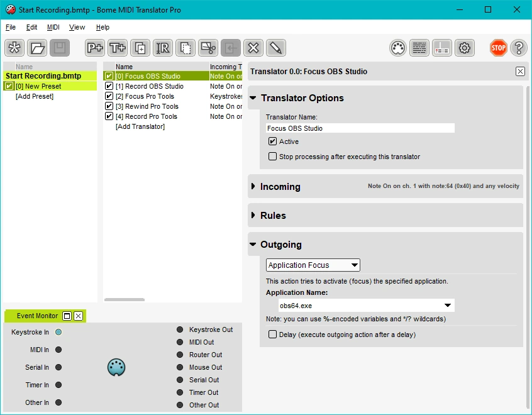Screen dimensions: 532x415
Task: Open MIDI settings with round connector icon
Action: click(397, 48)
